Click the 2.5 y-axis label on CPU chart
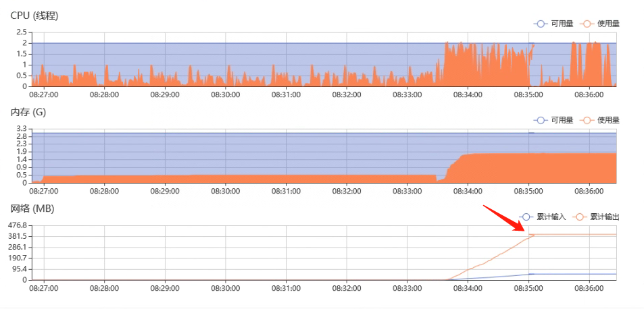Viewport: 644px width, 309px height. tap(21, 32)
